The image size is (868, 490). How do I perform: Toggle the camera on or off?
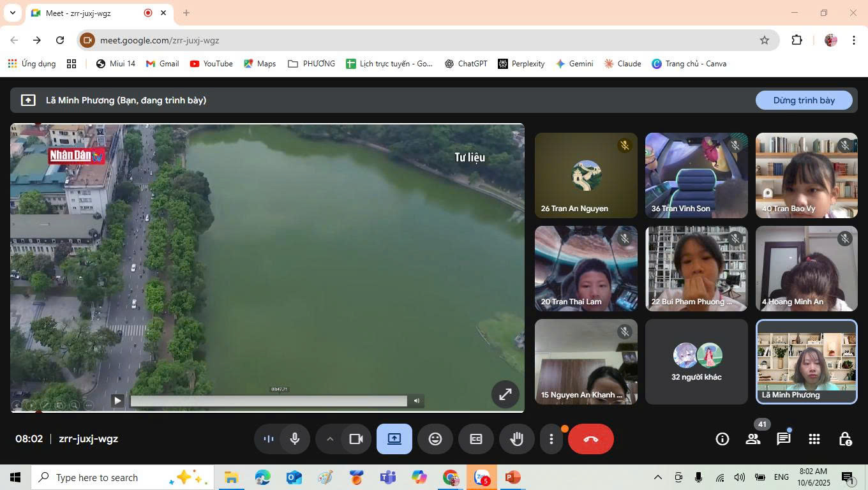click(x=355, y=439)
